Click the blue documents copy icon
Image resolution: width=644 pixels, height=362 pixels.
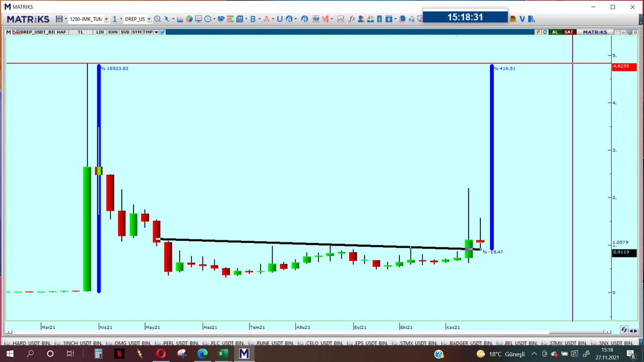[402, 19]
